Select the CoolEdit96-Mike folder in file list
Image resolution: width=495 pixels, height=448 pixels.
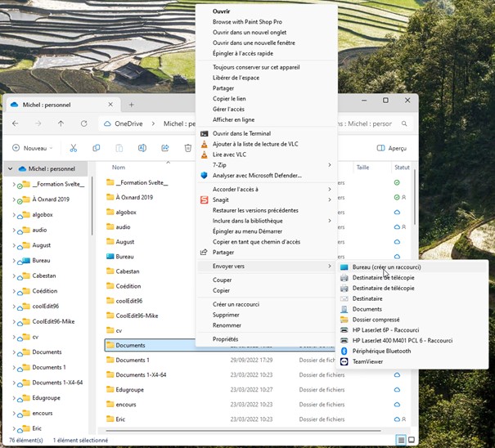click(137, 316)
